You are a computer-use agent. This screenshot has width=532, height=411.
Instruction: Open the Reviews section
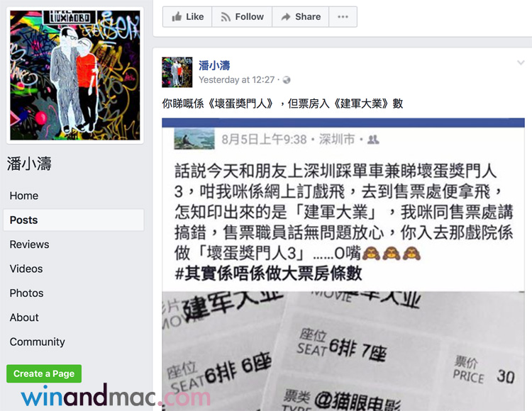click(30, 244)
